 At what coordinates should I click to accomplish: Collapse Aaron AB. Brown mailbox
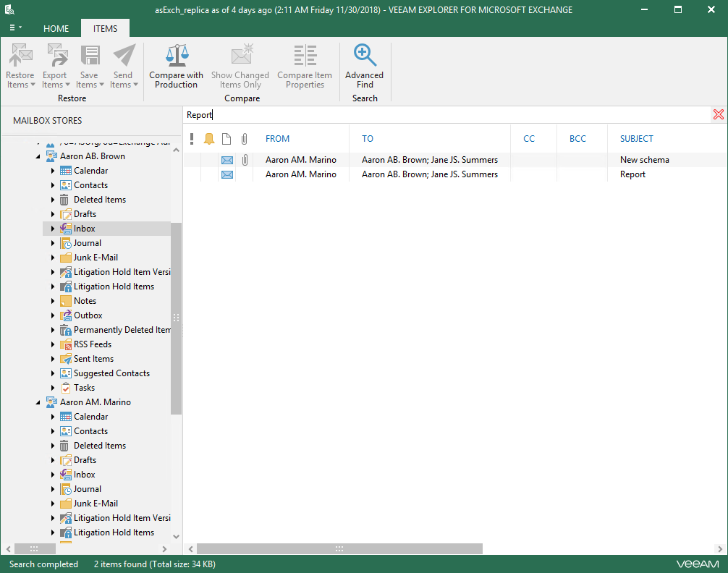pos(38,156)
